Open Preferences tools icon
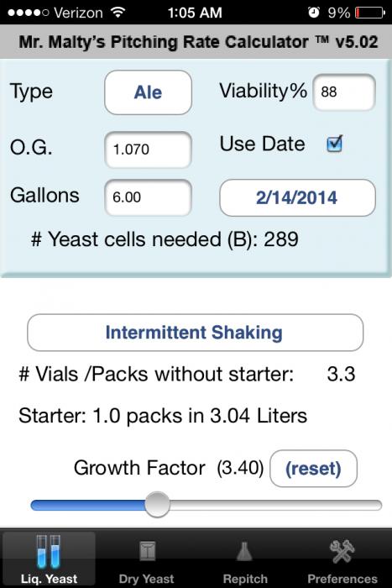The image size is (392, 588). [342, 551]
